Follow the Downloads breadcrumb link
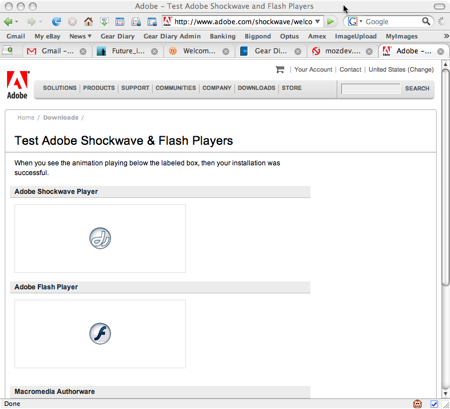Viewport: 450px width, 409px height. tap(61, 117)
